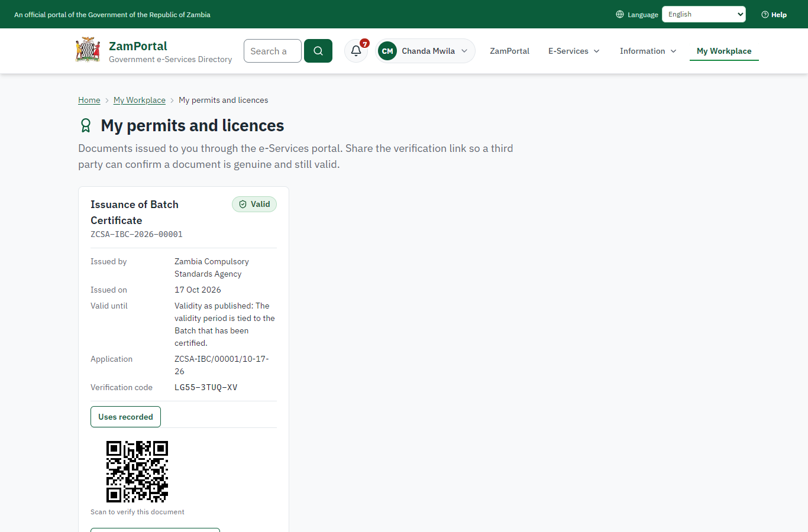Image resolution: width=808 pixels, height=532 pixels.
Task: Click the Help link
Action: point(774,14)
